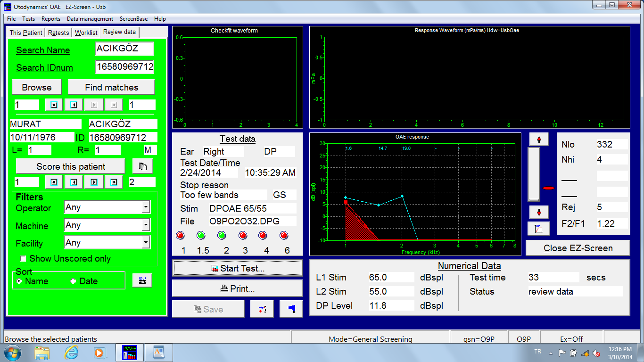Open the ScreenBase menu

click(133, 19)
